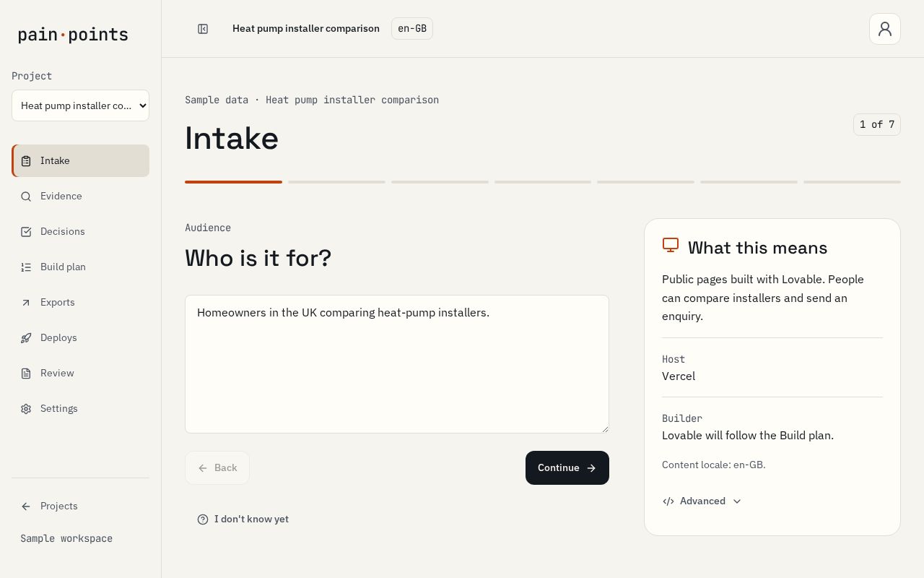Navigate to Build plan

click(x=80, y=267)
